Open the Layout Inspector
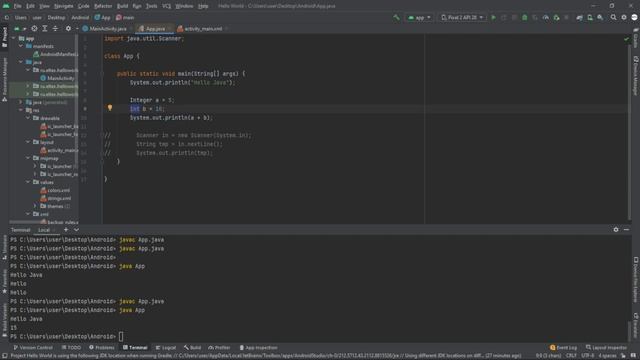Screen dimensions: 640x360 click(606, 347)
